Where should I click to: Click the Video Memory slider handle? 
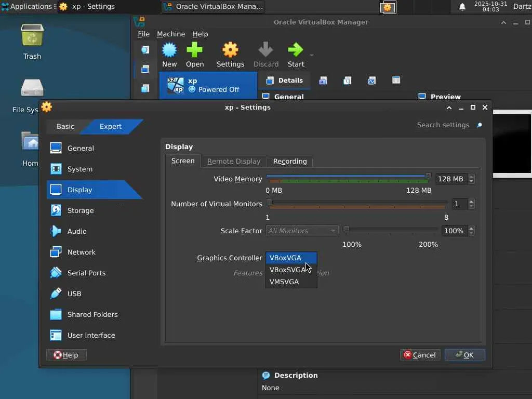[428, 176]
